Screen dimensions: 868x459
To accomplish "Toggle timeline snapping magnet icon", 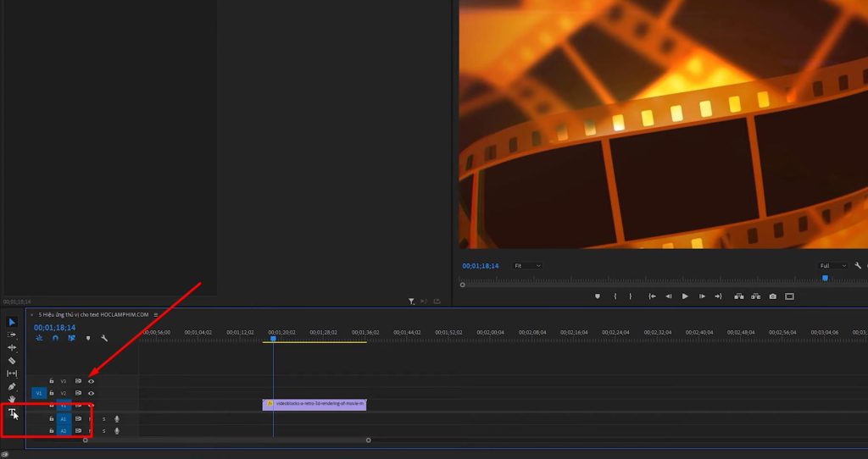I will tap(55, 339).
